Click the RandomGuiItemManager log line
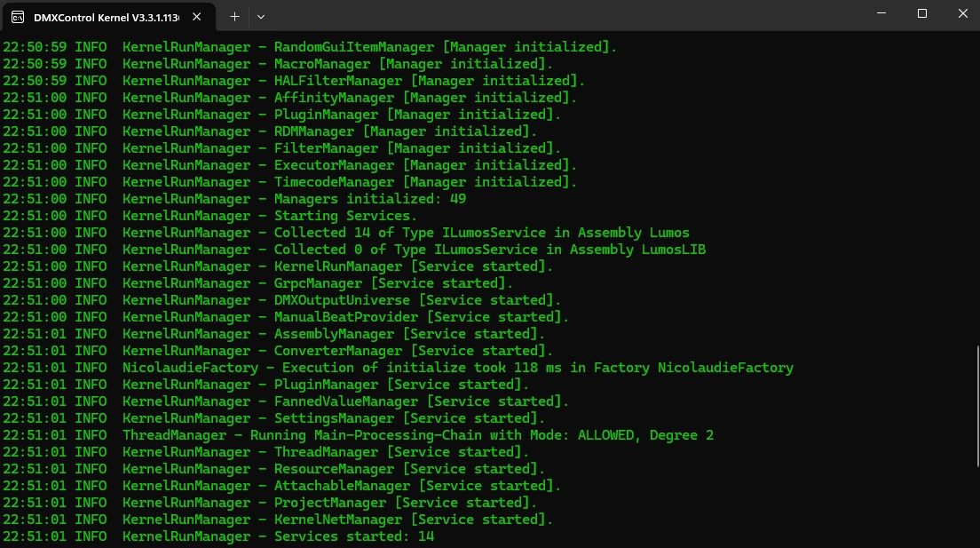Screen dimensions: 980x548 (310, 47)
